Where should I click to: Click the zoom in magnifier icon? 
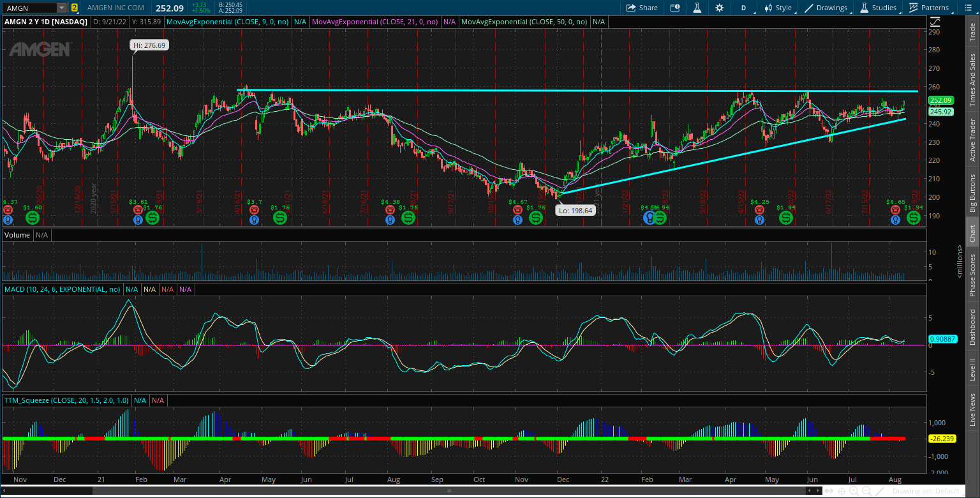854,491
